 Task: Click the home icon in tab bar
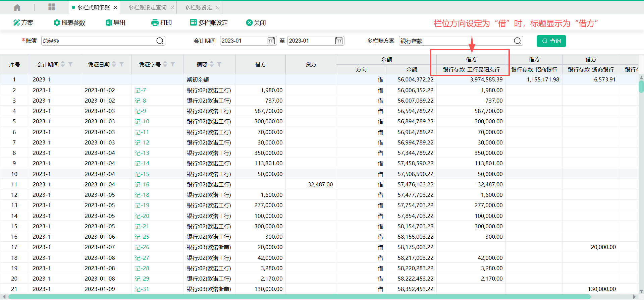point(17,7)
